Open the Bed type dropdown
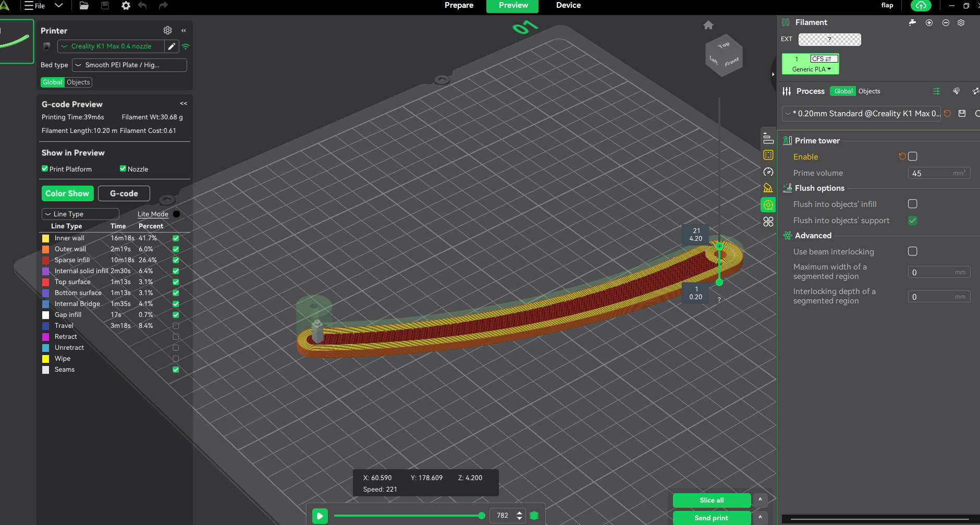This screenshot has height=525, width=980. click(x=129, y=65)
